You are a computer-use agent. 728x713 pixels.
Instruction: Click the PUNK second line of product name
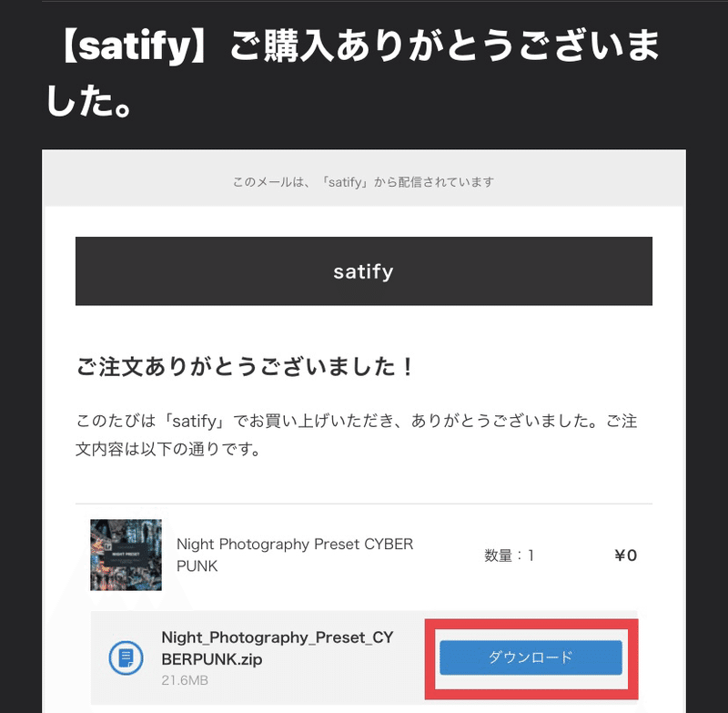click(x=197, y=566)
